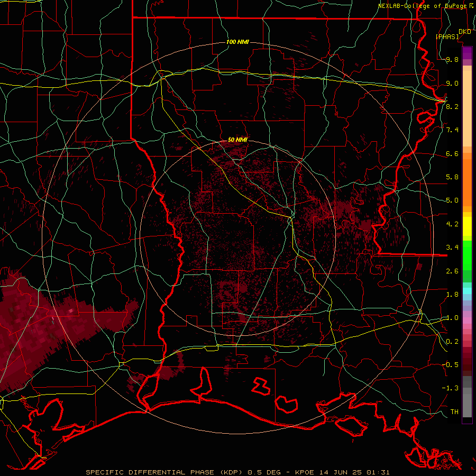Click the cyan color band near 1.8
Screen dimensions: 476x476
coord(467,290)
